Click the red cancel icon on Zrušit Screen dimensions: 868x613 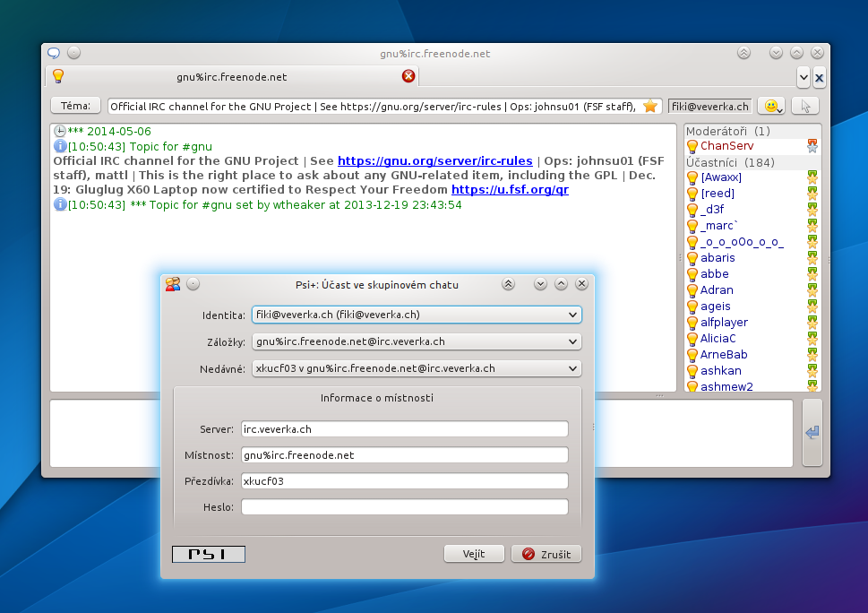tap(529, 554)
